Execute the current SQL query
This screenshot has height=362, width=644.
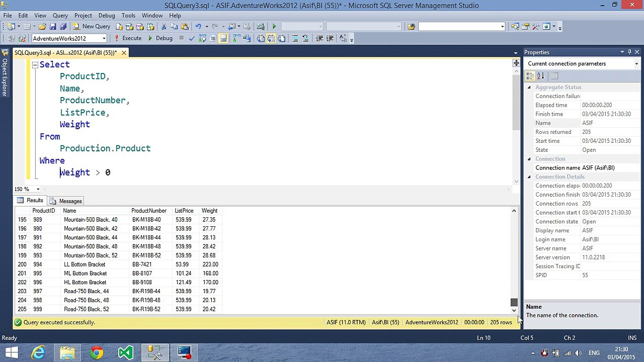(x=127, y=38)
